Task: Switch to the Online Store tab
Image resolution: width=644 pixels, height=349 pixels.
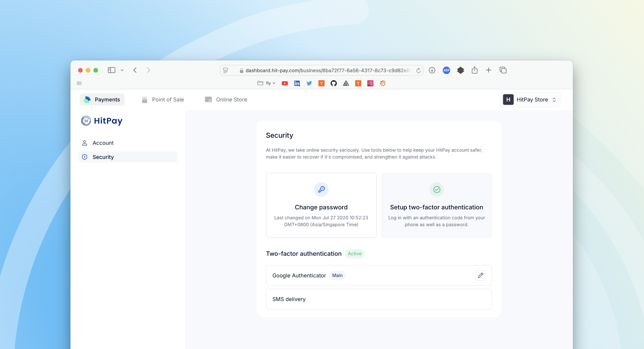Action: [226, 100]
